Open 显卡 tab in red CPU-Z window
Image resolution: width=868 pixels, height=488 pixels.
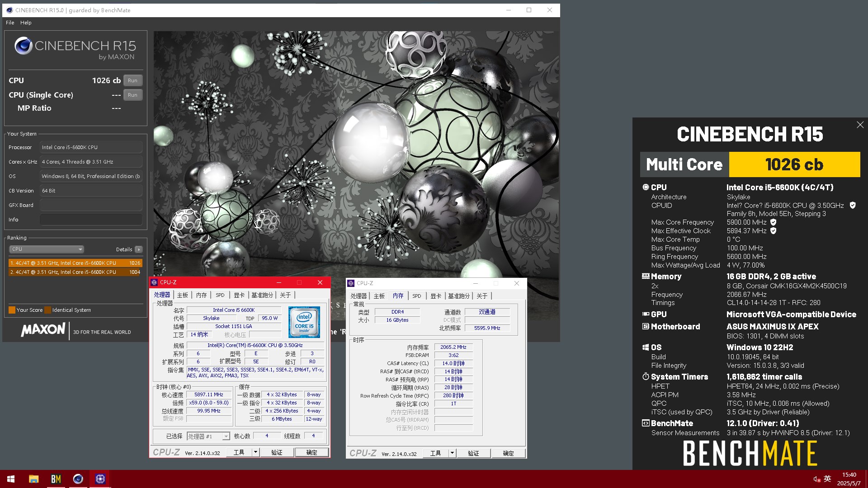(239, 295)
